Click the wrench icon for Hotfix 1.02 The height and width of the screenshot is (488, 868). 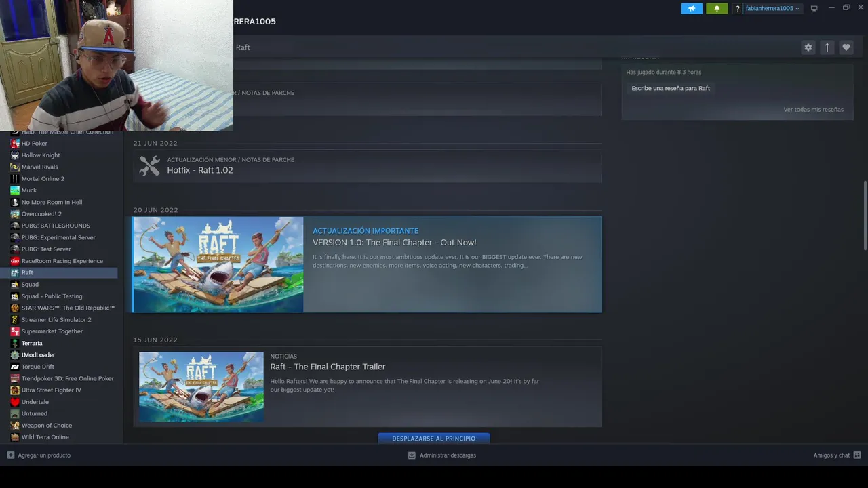(149, 166)
